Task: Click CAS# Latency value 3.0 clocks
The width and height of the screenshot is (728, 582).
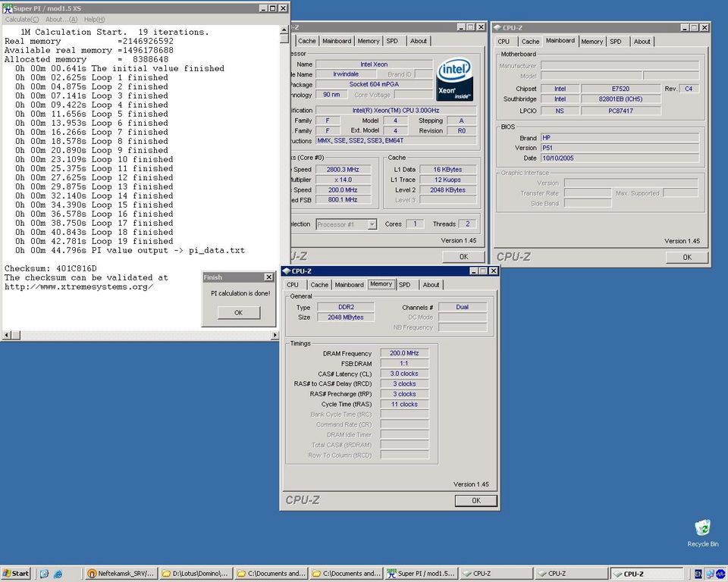Action: (404, 374)
